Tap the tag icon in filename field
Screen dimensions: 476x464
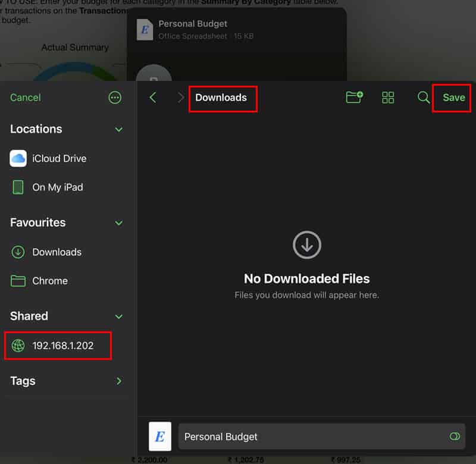(455, 437)
